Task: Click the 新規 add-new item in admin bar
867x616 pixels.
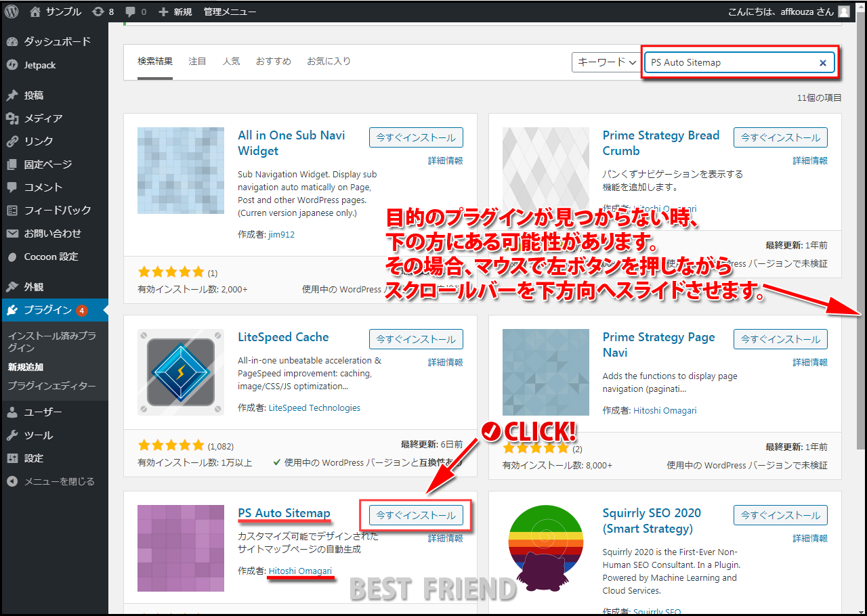Action: click(x=175, y=12)
